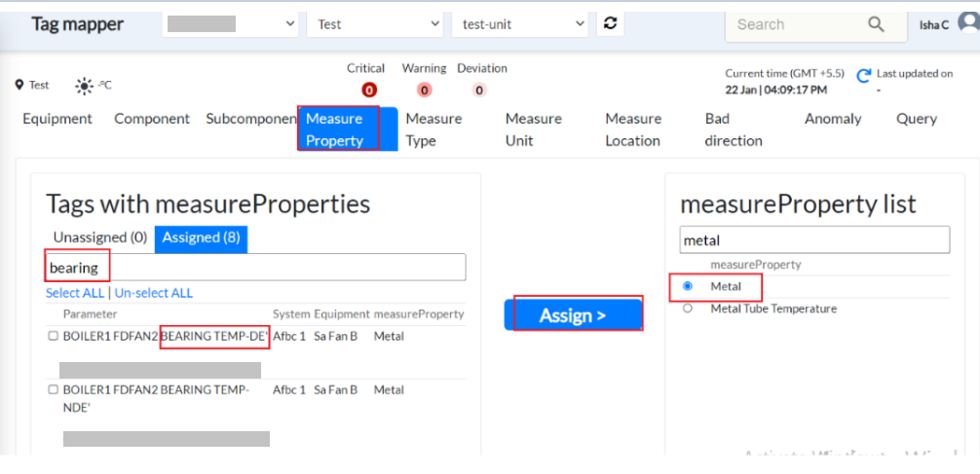
Task: Click the refresh icon beside test-unit dropdown
Action: (x=611, y=23)
